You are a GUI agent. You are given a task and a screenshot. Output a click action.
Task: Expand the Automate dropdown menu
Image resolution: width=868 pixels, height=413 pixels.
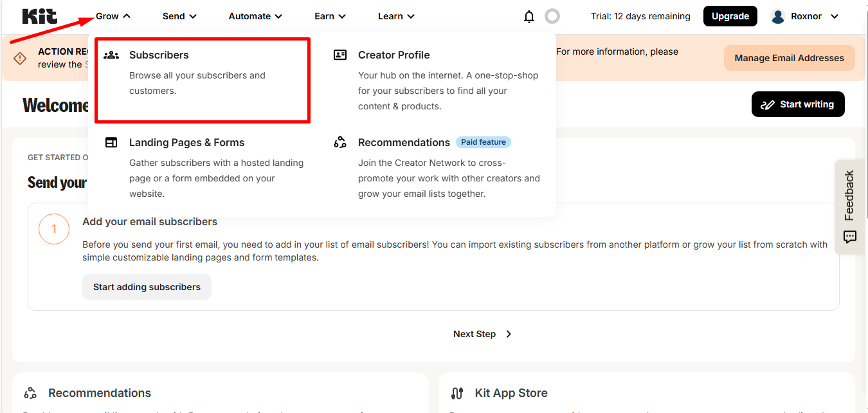pyautogui.click(x=255, y=17)
